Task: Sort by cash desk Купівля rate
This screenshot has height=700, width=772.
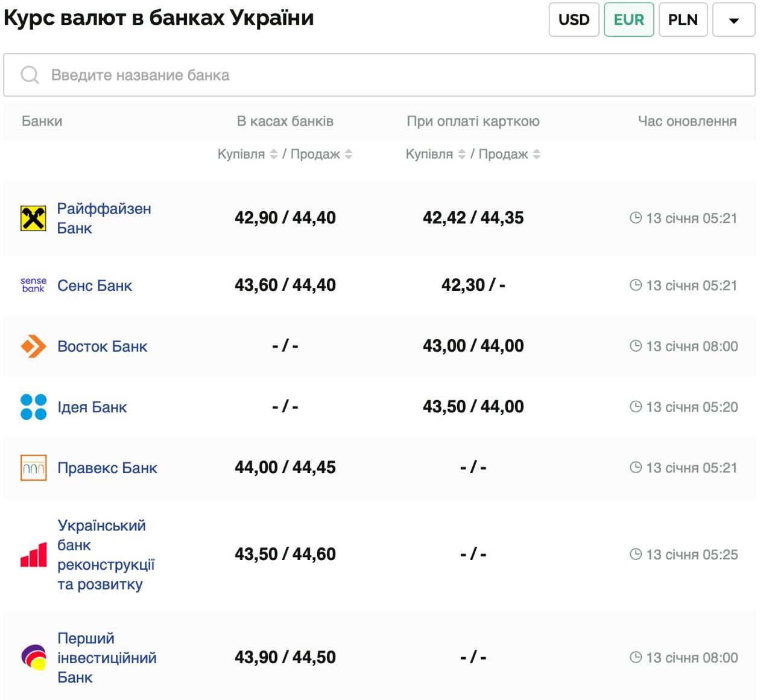Action: pyautogui.click(x=274, y=154)
